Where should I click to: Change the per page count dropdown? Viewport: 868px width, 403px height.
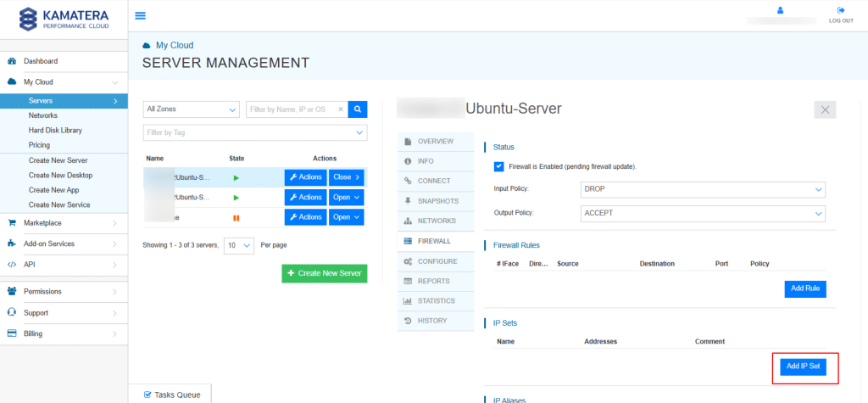239,245
